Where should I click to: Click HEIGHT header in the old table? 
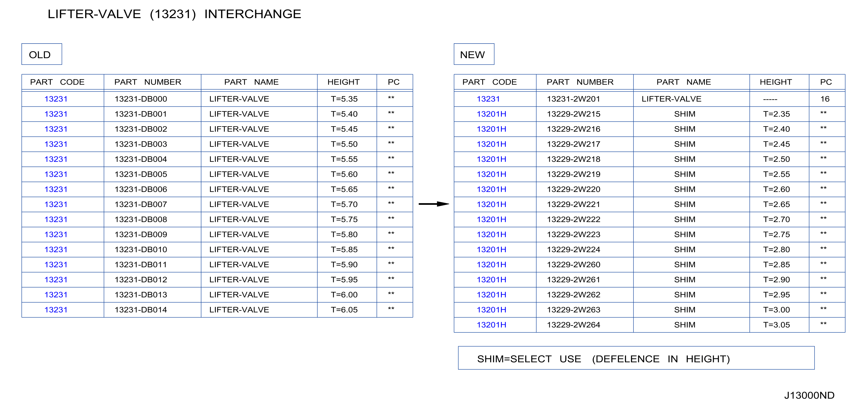[343, 82]
